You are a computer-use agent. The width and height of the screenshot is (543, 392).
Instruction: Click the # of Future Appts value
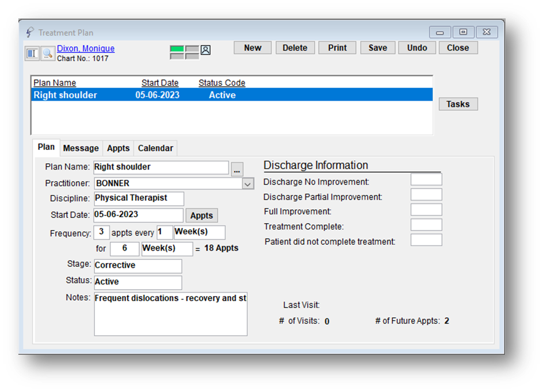click(x=447, y=321)
